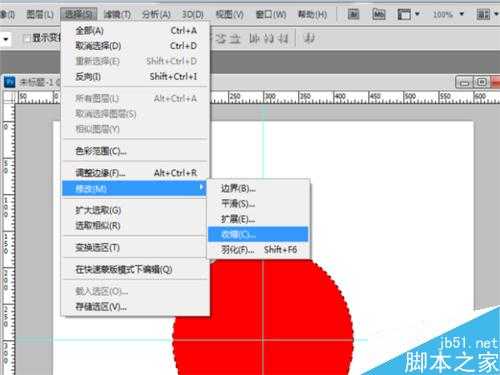This screenshot has height=375, width=500.
Task: Click the distribute bottom edges icon
Action: [x=235, y=39]
